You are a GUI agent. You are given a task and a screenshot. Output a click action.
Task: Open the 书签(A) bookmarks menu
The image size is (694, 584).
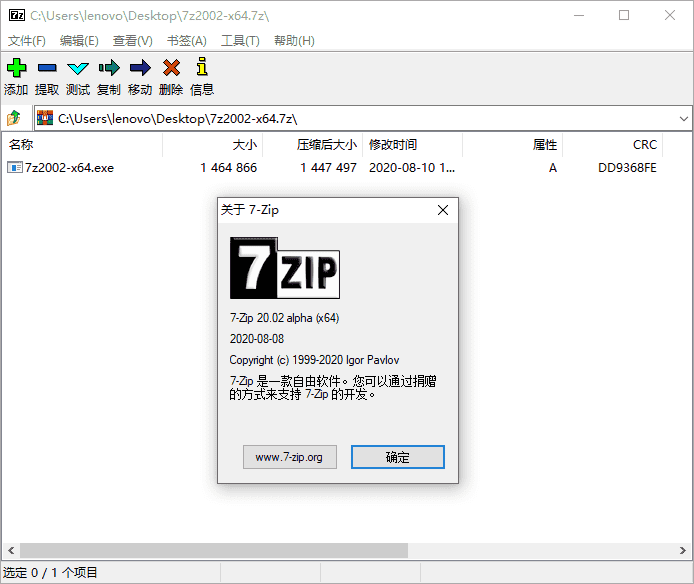(186, 41)
